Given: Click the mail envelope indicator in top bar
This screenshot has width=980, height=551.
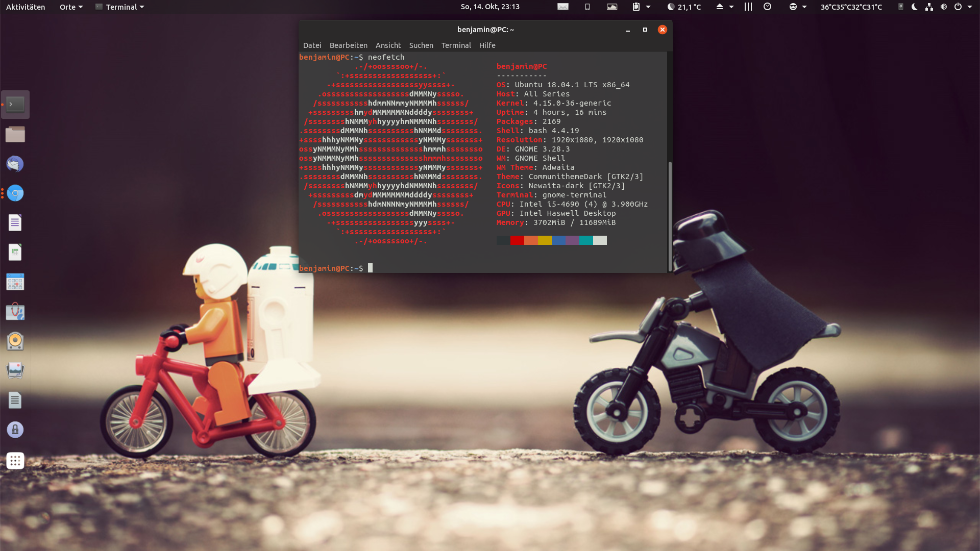Looking at the screenshot, I should [562, 7].
